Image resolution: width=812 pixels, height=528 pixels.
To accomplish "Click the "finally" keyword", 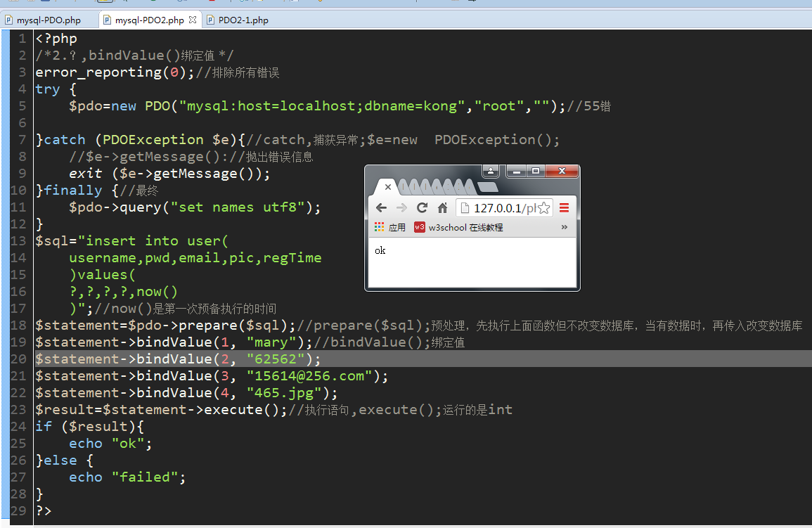I will tap(73, 191).
